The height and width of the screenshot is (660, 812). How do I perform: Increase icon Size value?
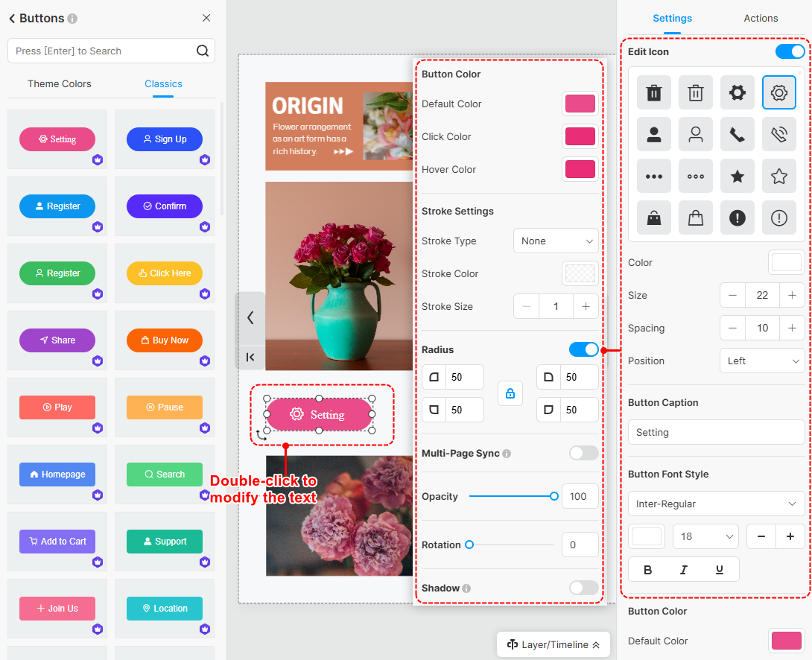792,295
